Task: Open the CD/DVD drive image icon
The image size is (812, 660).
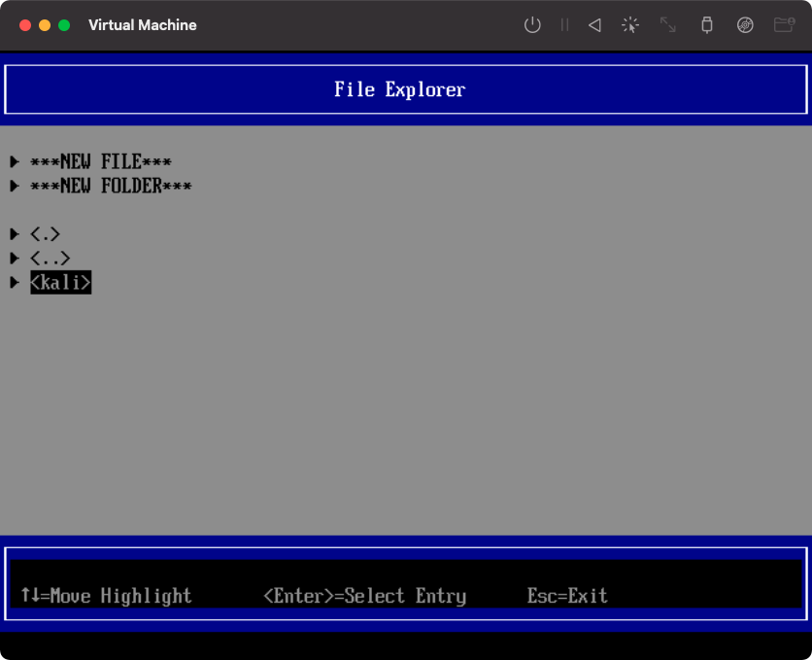Action: [745, 25]
